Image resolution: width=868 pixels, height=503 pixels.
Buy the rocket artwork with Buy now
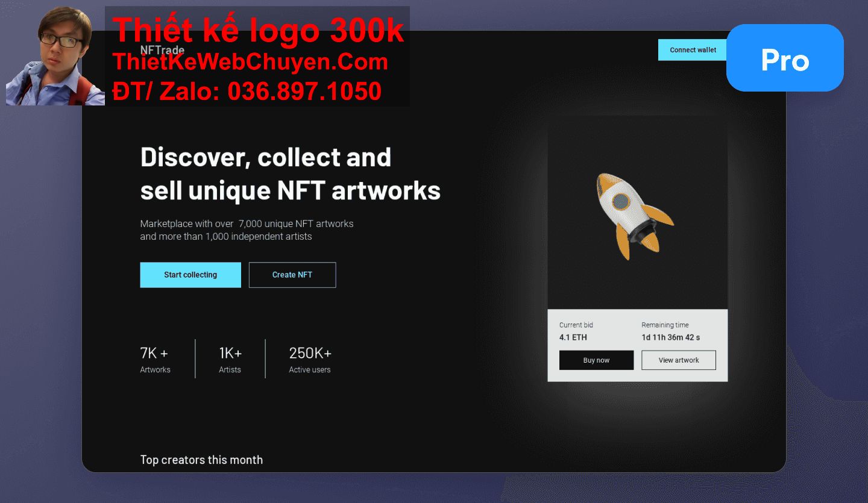(x=596, y=360)
